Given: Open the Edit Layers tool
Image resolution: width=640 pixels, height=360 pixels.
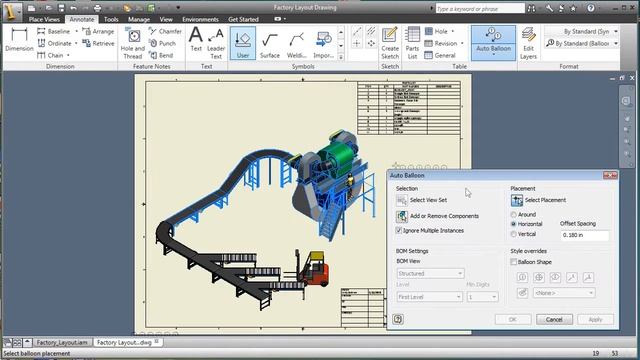Looking at the screenshot, I should (x=528, y=43).
